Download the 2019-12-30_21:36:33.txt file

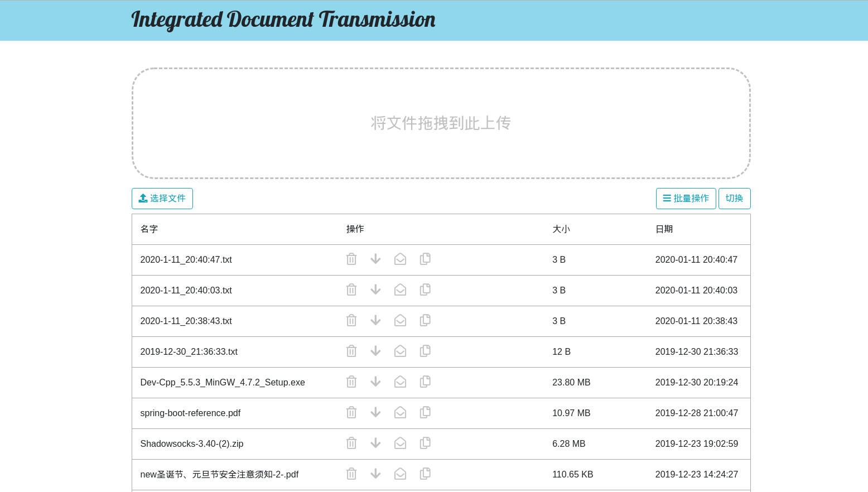tap(375, 351)
